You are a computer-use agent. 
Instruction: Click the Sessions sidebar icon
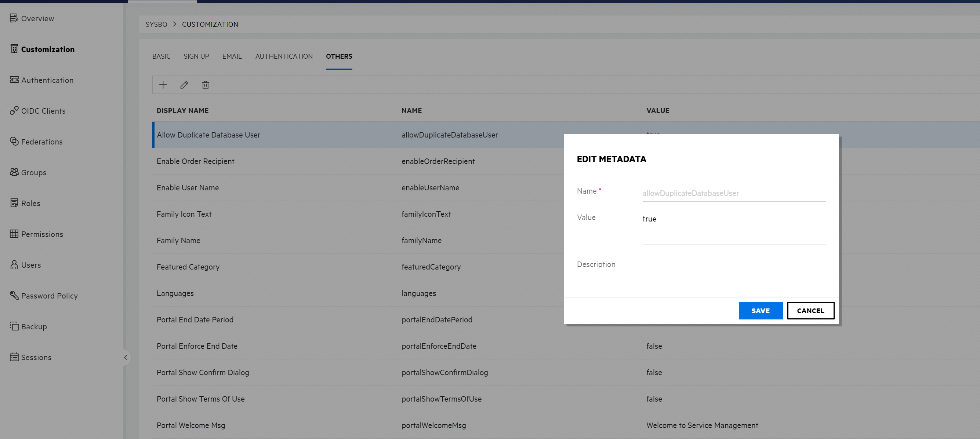pos(14,357)
